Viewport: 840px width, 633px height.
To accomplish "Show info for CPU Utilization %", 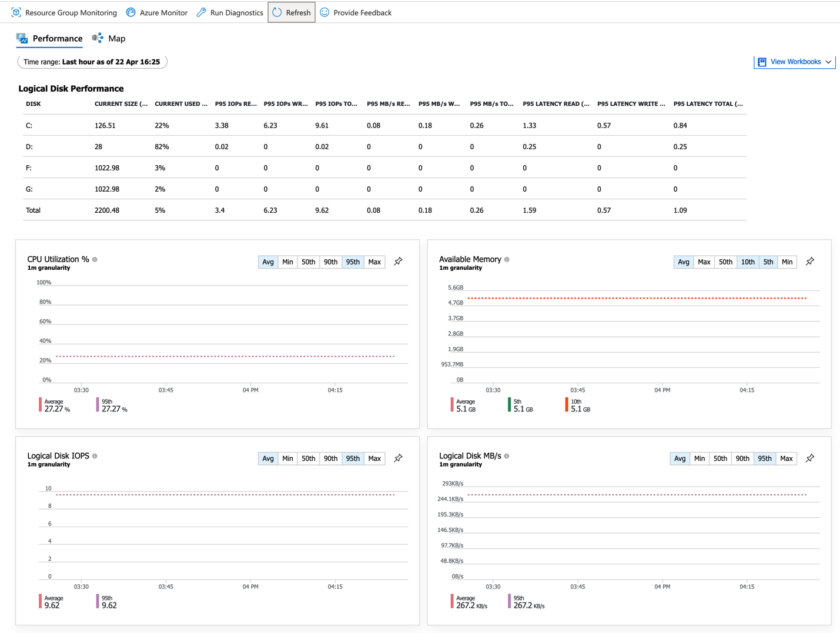I will 95,259.
